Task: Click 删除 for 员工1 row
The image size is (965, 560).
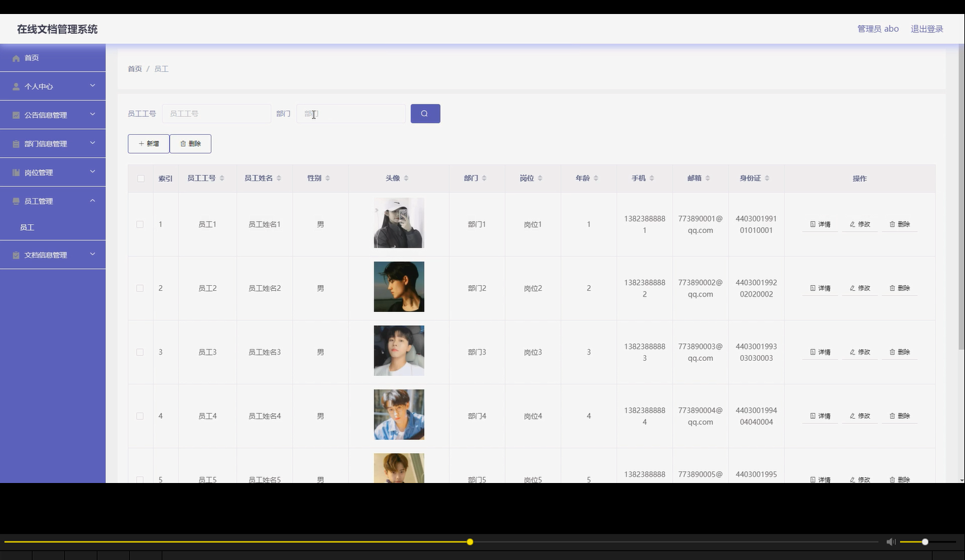Action: coord(899,224)
